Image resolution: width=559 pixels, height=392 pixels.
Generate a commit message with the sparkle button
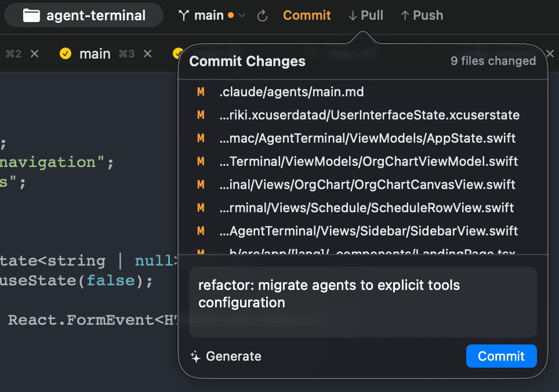(x=226, y=356)
